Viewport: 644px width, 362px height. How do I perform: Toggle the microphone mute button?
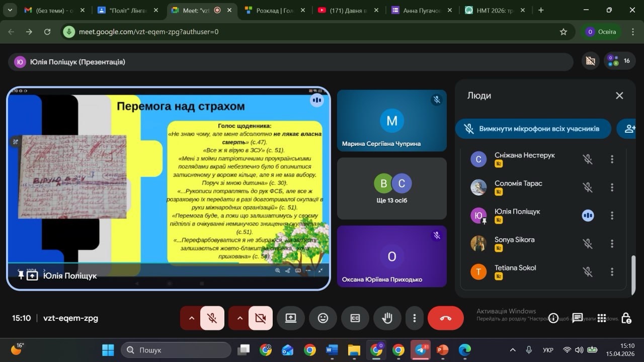[x=212, y=318]
